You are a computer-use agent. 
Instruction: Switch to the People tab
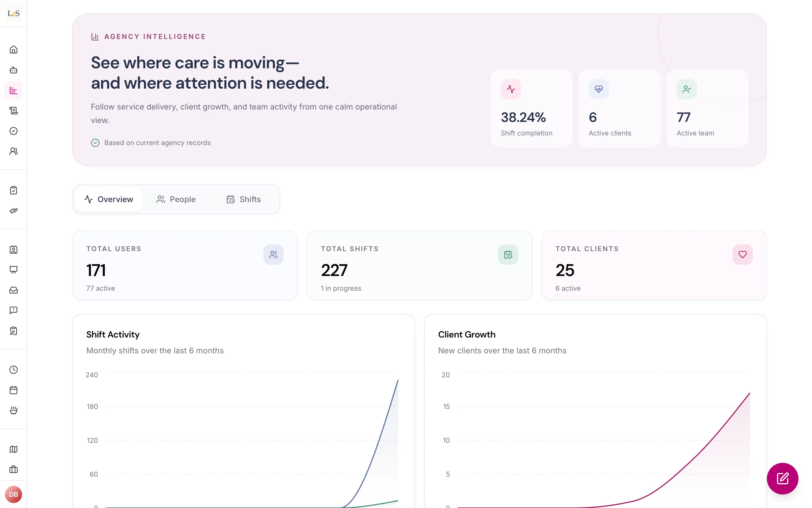coord(176,199)
